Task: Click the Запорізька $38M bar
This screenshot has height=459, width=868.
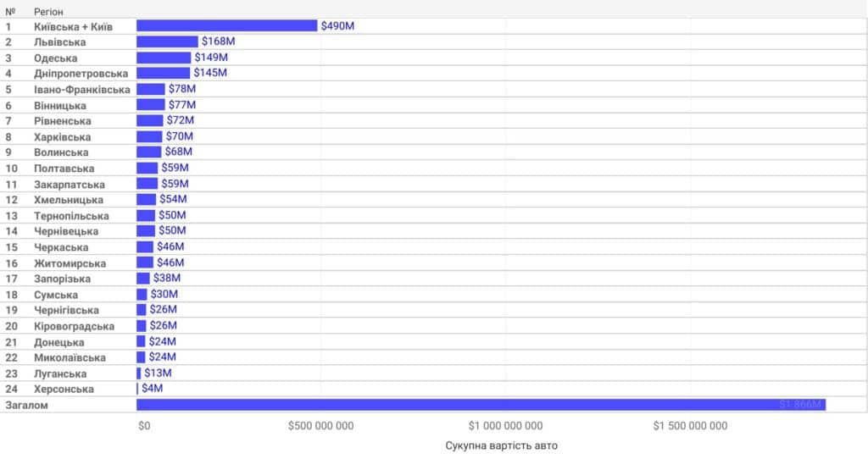Action: (x=143, y=278)
